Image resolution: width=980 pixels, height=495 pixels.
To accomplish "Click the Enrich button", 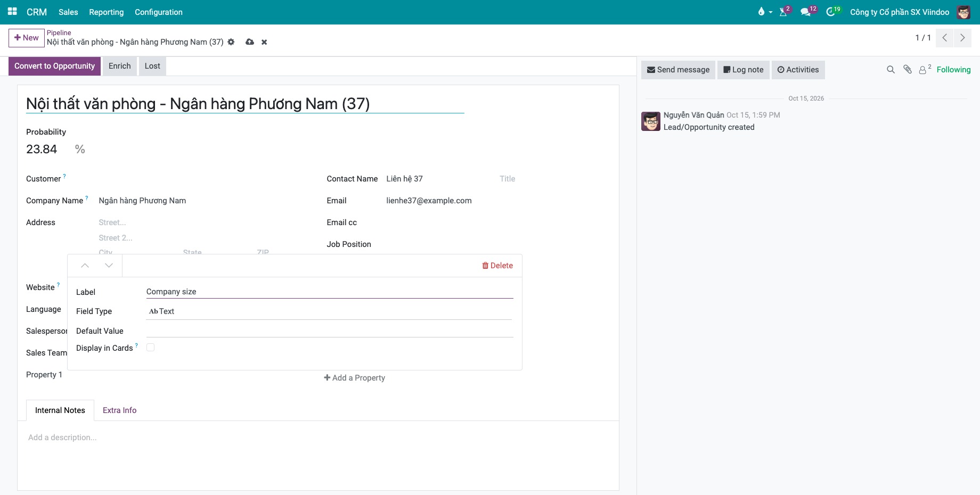I will (120, 66).
